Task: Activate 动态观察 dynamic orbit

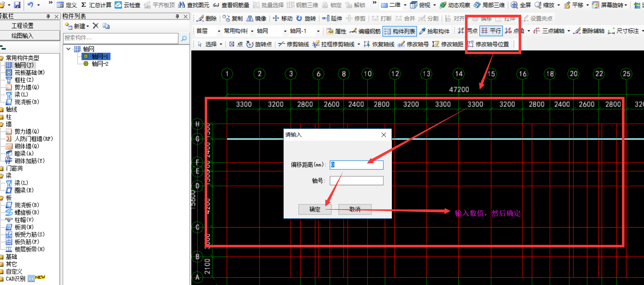Action: [455, 5]
